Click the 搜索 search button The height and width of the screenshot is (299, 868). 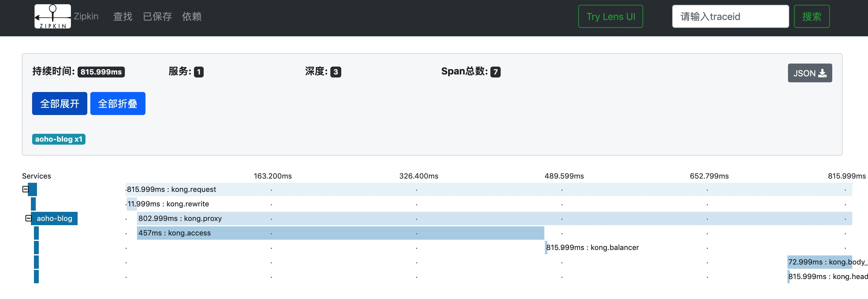coord(811,16)
